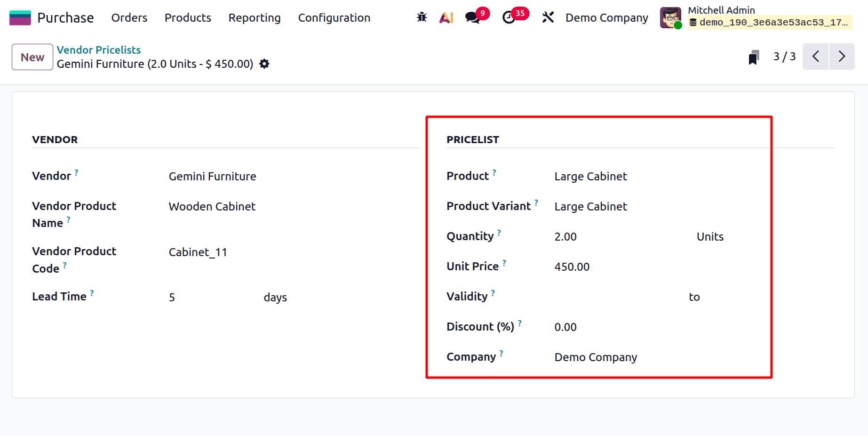Click the Purchase application logo
Image resolution: width=868 pixels, height=436 pixels.
tap(19, 17)
